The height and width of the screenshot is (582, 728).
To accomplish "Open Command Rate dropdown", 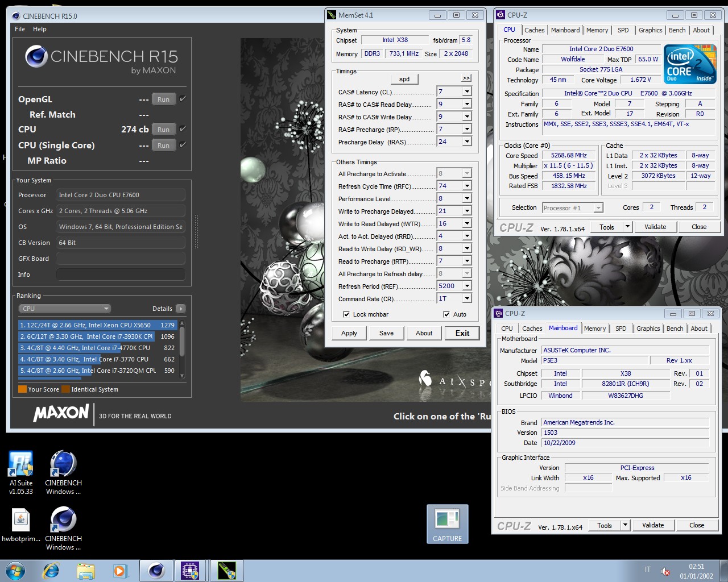I will pos(467,298).
